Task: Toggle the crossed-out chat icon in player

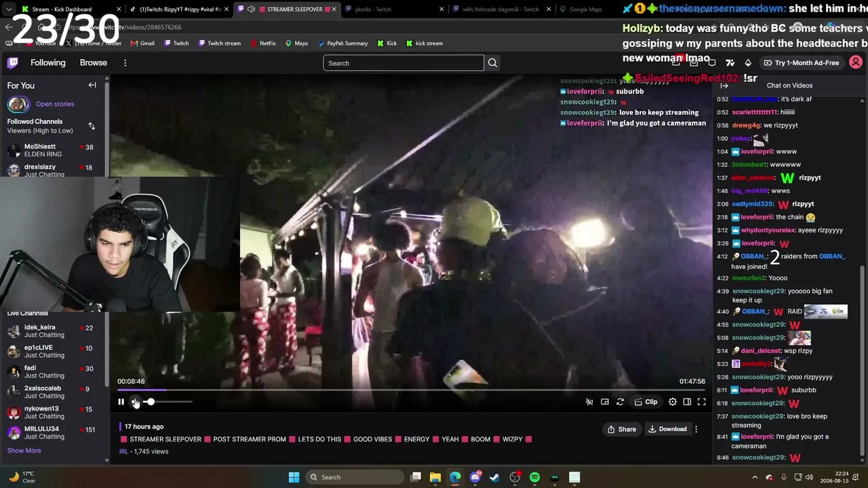Action: (x=589, y=402)
